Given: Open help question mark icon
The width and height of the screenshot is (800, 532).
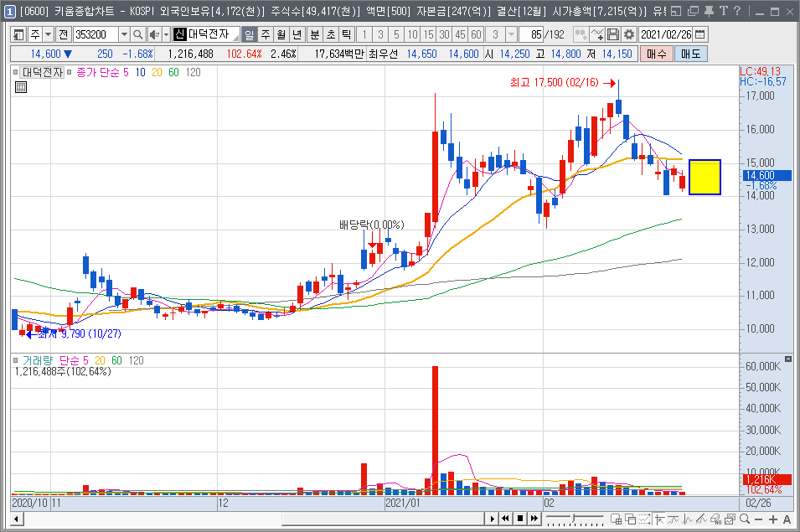Looking at the screenshot, I should click(736, 11).
